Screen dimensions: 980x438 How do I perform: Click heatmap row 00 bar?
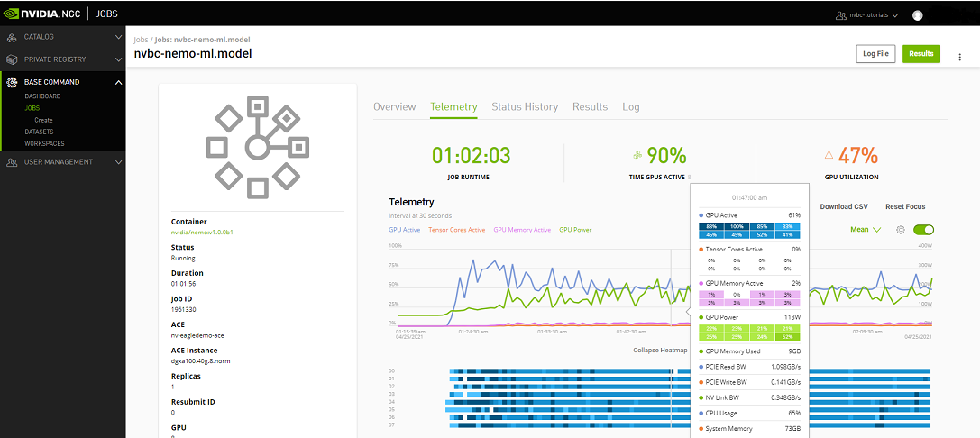click(690, 371)
